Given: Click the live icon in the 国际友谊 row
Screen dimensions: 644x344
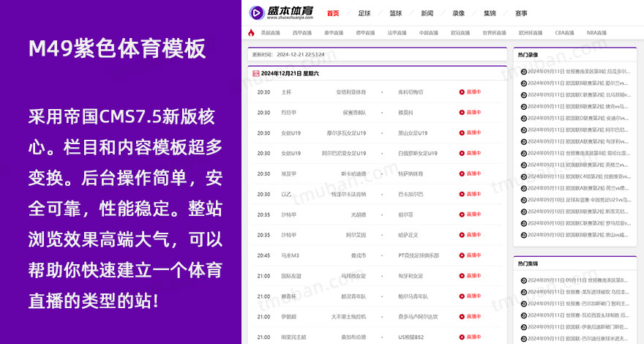Looking at the screenshot, I should [x=462, y=276].
